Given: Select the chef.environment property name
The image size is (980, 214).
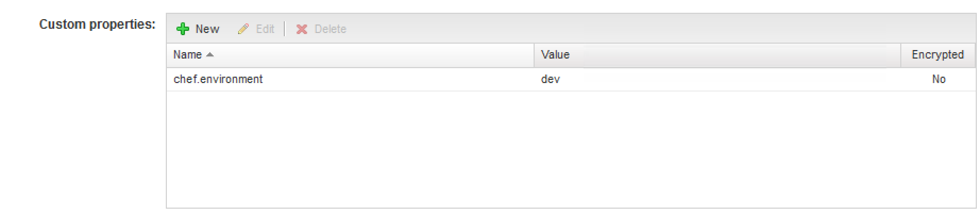Looking at the screenshot, I should pyautogui.click(x=218, y=79).
